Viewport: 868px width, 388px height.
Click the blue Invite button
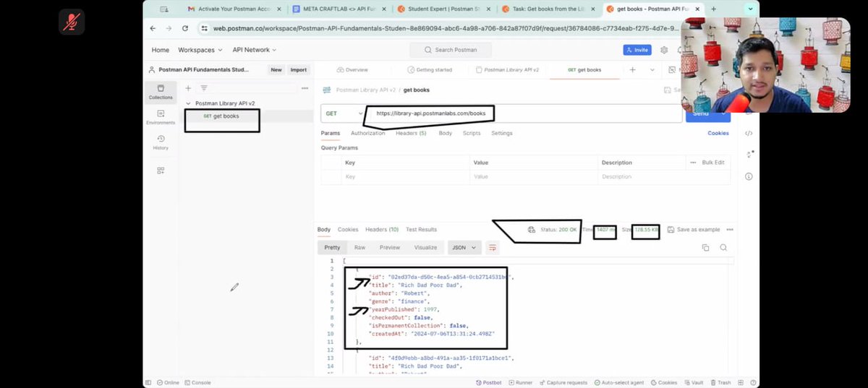[x=637, y=50]
